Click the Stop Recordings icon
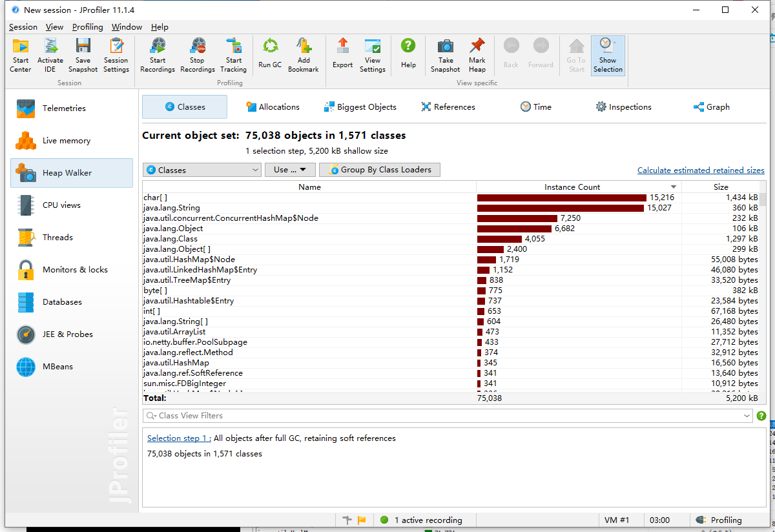Screen dimensions: 775x532 coord(197,56)
